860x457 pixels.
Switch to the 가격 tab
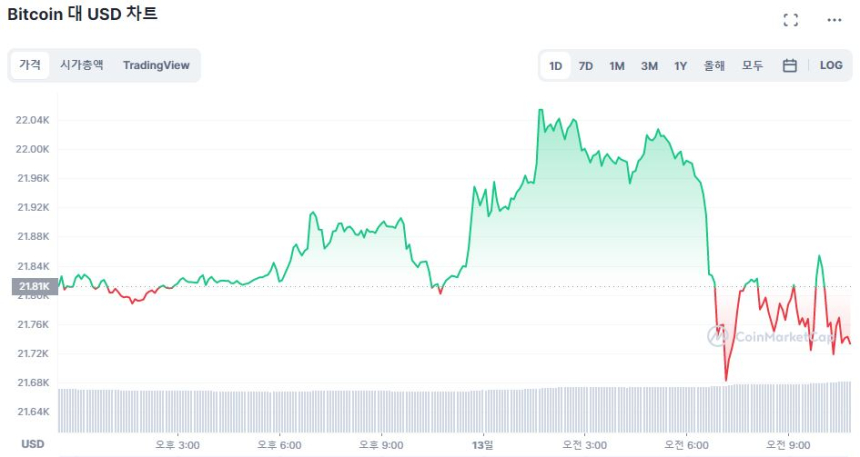[x=30, y=65]
